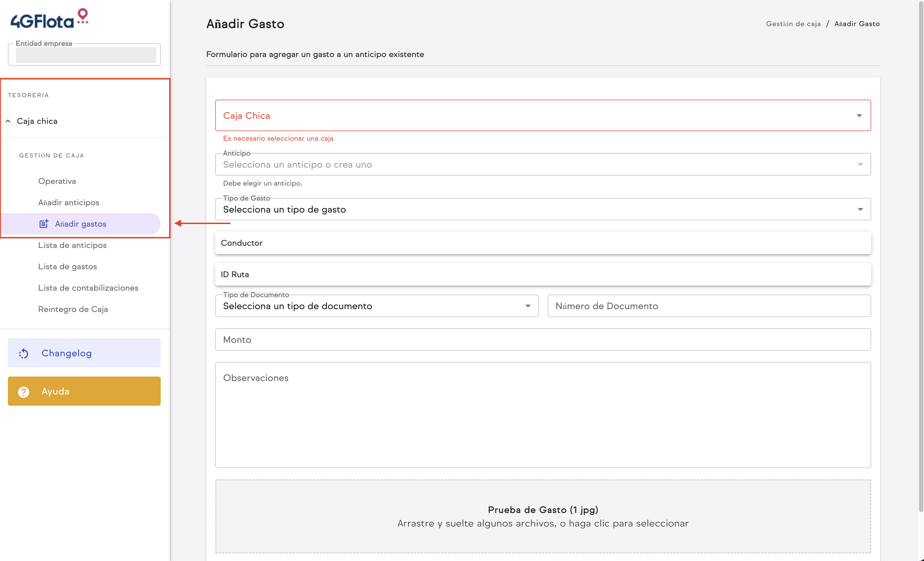The image size is (924, 561).
Task: Focus the Número de Documento field
Action: click(x=709, y=306)
